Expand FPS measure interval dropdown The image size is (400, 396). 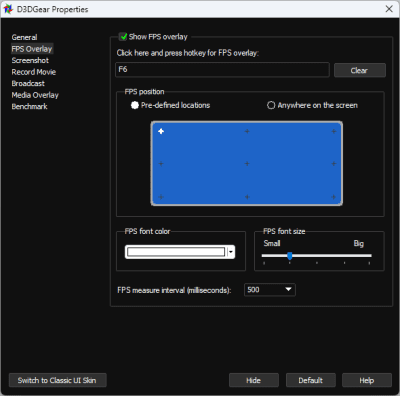[270, 290]
